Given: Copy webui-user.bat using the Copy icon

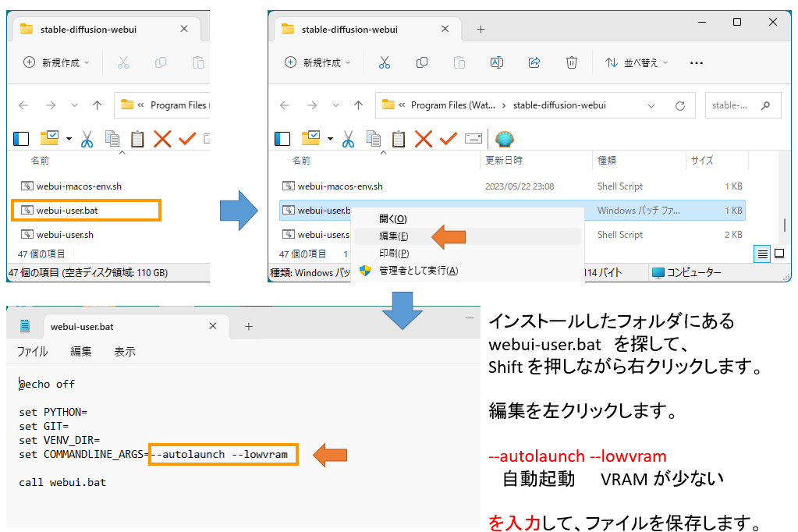Looking at the screenshot, I should pyautogui.click(x=422, y=62).
